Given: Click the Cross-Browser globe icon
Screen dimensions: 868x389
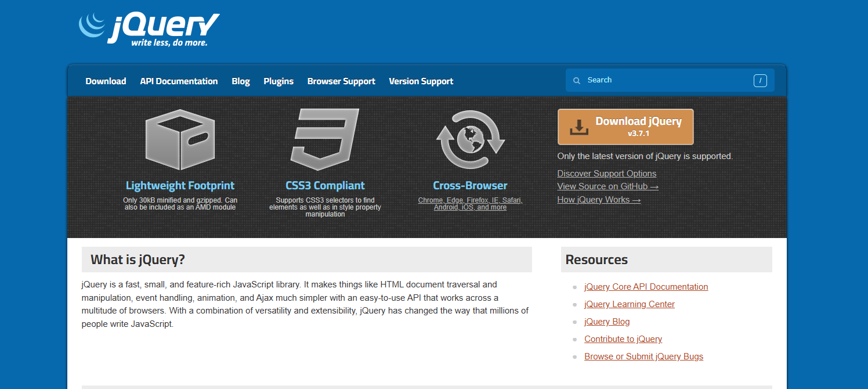Looking at the screenshot, I should coord(471,139).
